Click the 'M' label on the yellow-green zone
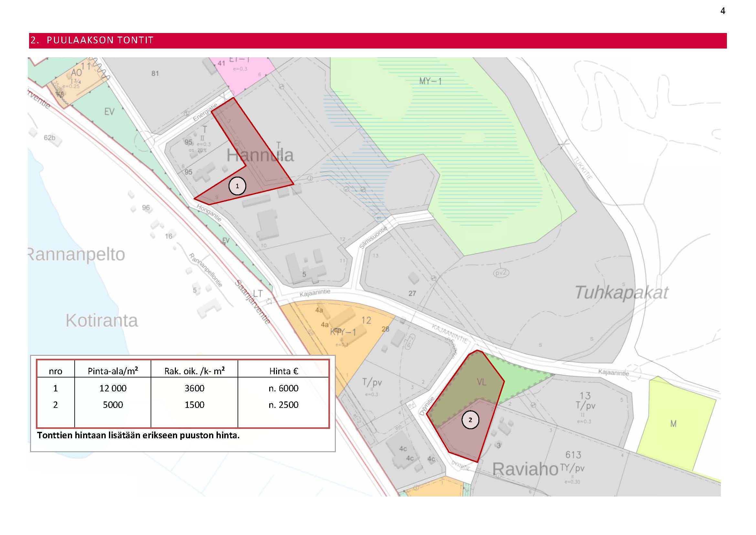Image resolution: width=756 pixels, height=535 pixels. click(x=673, y=424)
